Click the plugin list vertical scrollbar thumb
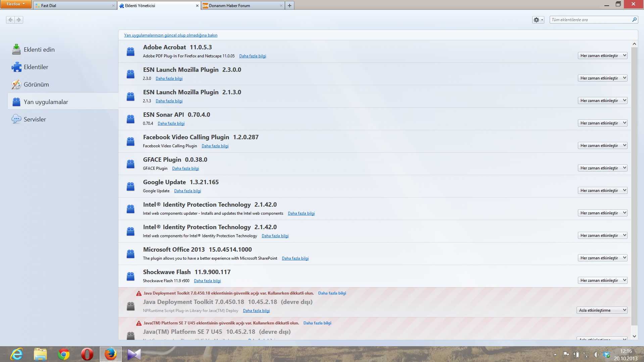This screenshot has height=362, width=644. tap(634, 186)
